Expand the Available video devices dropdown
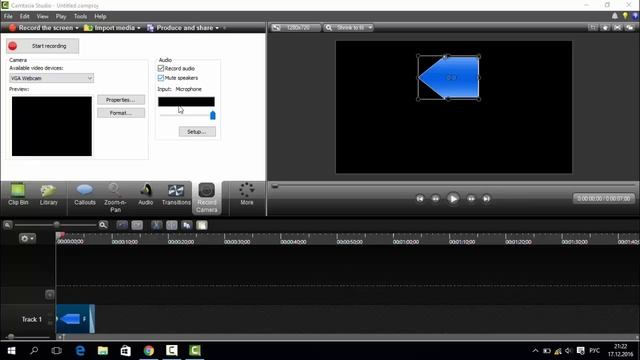This screenshot has height=360, width=640. tap(51, 78)
